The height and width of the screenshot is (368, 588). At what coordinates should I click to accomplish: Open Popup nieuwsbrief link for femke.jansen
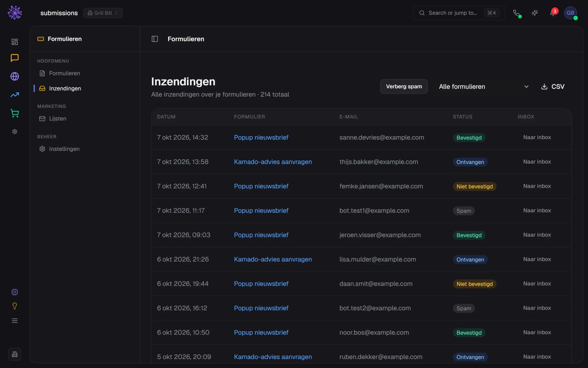[261, 186]
